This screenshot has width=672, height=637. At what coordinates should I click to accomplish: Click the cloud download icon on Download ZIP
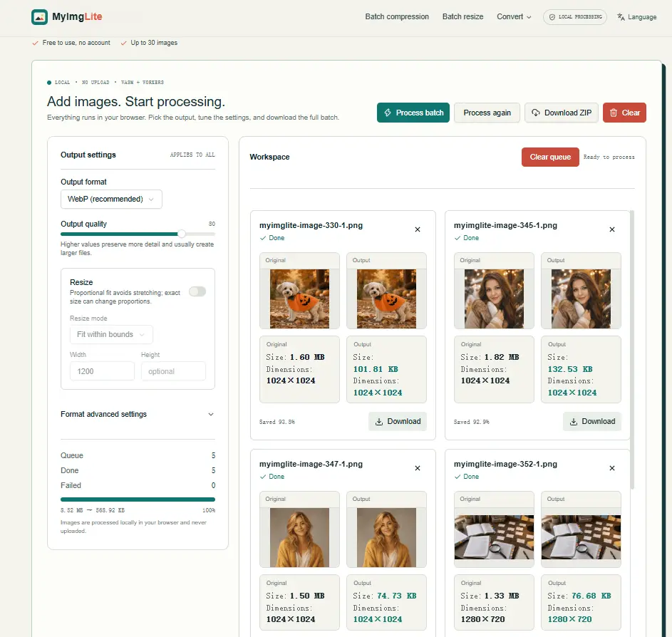tap(536, 113)
